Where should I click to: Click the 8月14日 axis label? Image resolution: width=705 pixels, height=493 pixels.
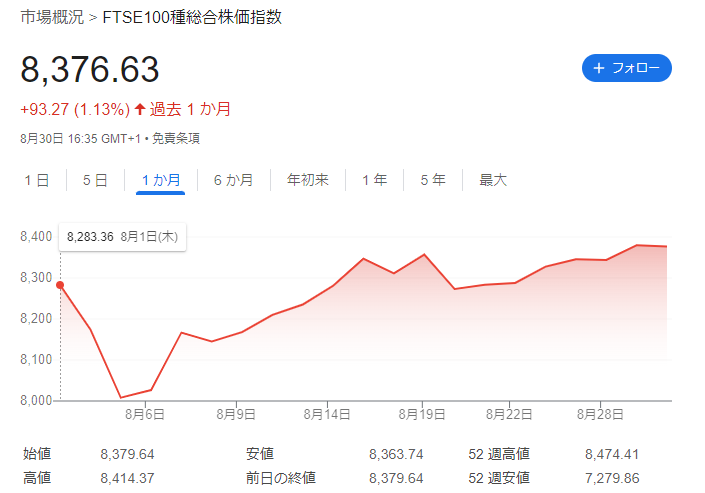(327, 414)
